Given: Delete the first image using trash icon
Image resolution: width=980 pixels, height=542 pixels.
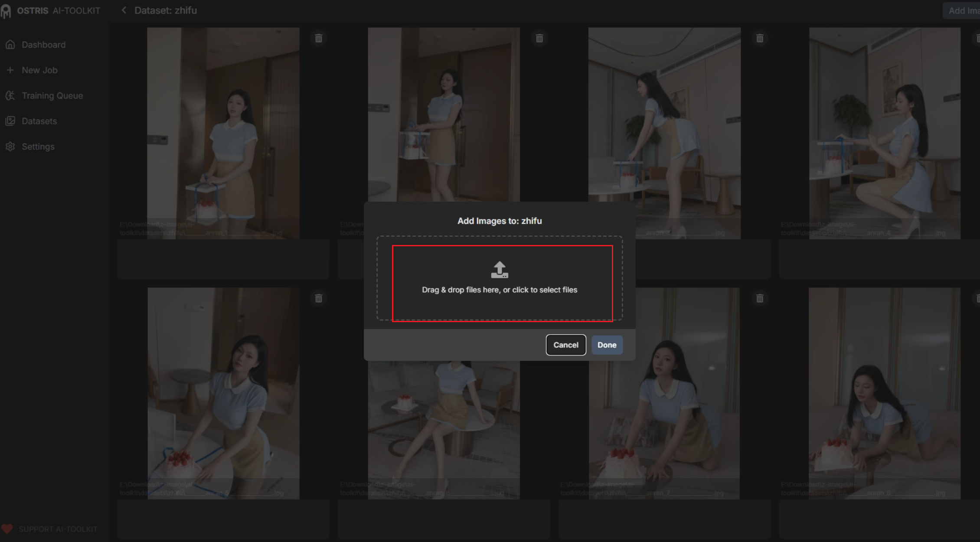Looking at the screenshot, I should [319, 38].
